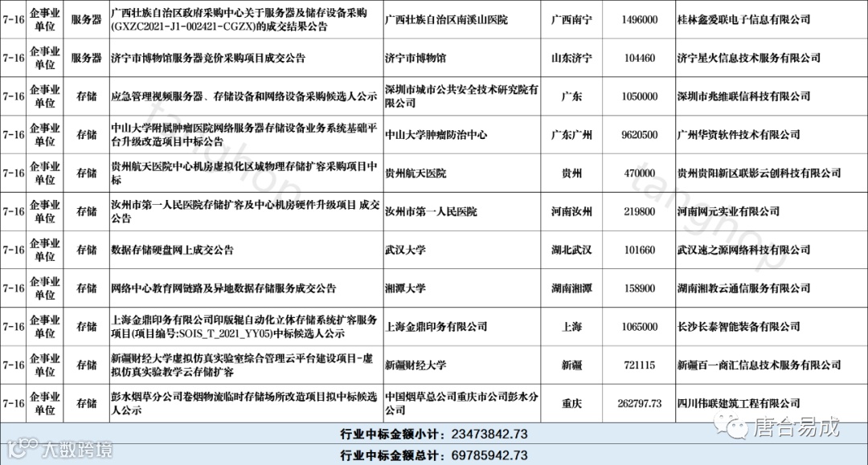868x465 pixels.
Task: Select amount cell 470000
Action: pos(640,173)
